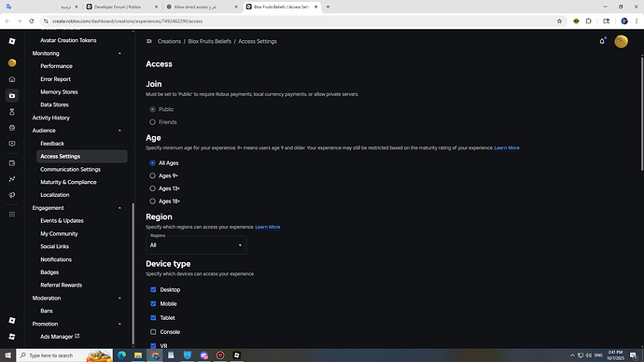Image resolution: width=644 pixels, height=362 pixels.
Task: Choose the Ages 18+ radio button
Action: [x=152, y=202]
